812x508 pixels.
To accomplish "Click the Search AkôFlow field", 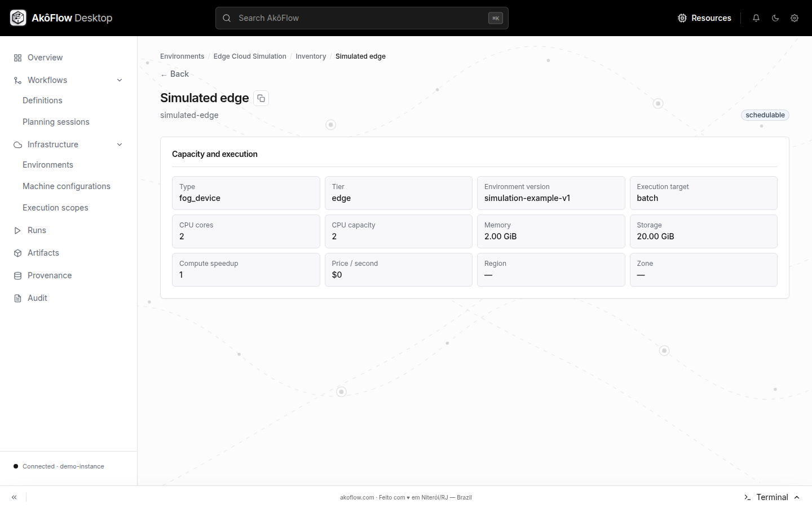I will 362,18.
